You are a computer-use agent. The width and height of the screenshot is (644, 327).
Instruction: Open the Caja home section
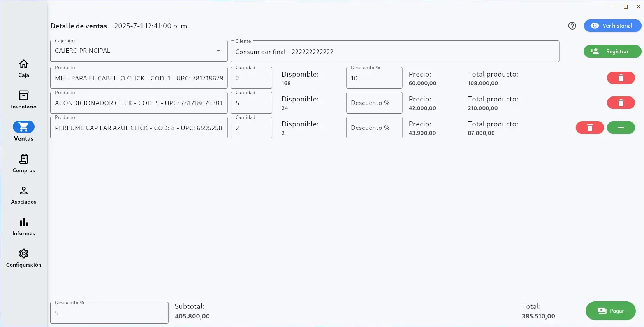click(24, 68)
